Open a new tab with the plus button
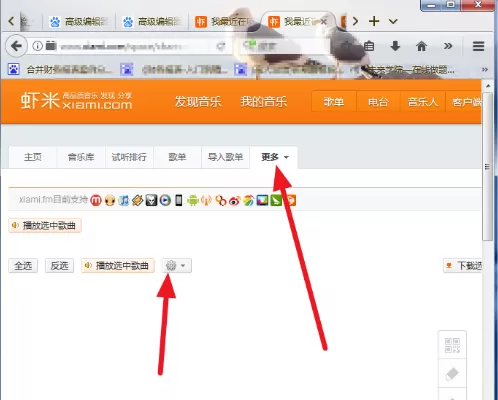The width and height of the screenshot is (498, 400). click(x=374, y=21)
